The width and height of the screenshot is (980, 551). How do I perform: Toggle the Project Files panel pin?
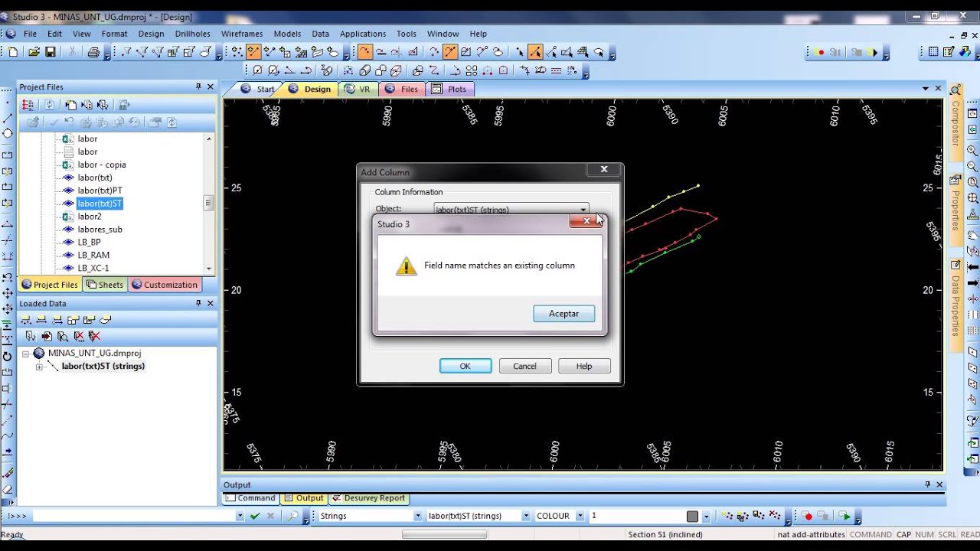tap(198, 86)
